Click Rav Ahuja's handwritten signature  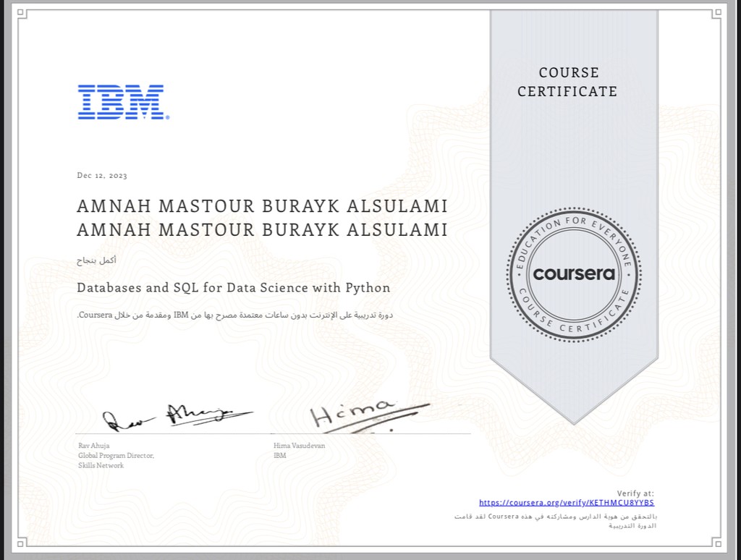pos(177,417)
